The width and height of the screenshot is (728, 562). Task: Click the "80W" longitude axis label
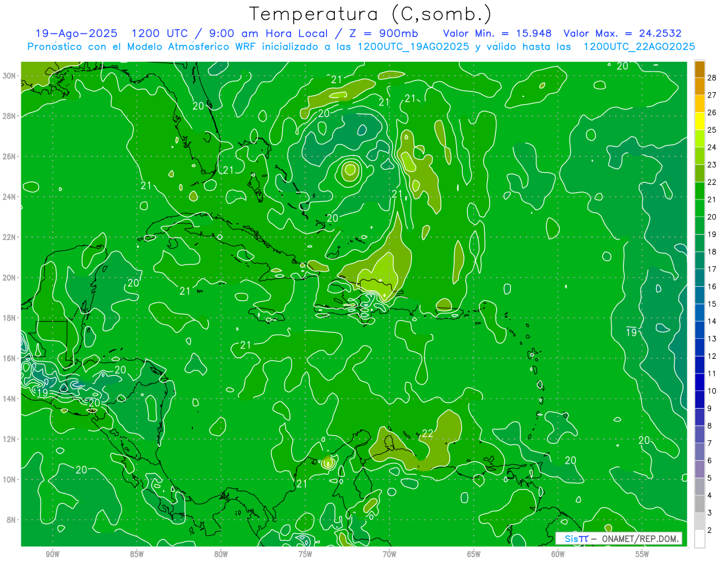point(221,555)
